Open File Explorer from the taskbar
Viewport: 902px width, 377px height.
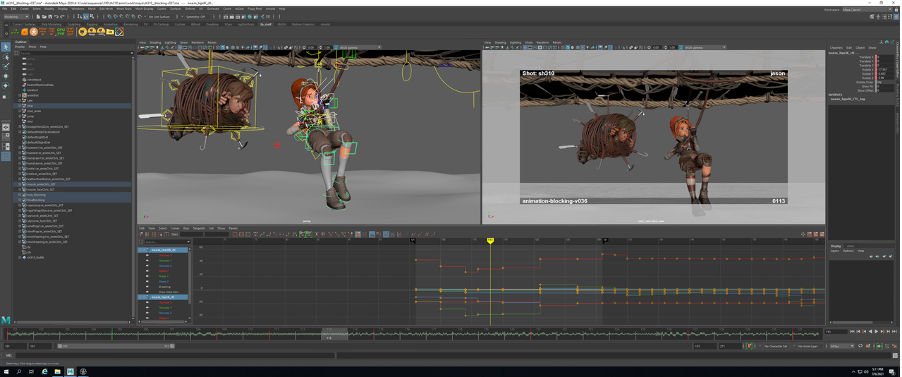click(58, 372)
